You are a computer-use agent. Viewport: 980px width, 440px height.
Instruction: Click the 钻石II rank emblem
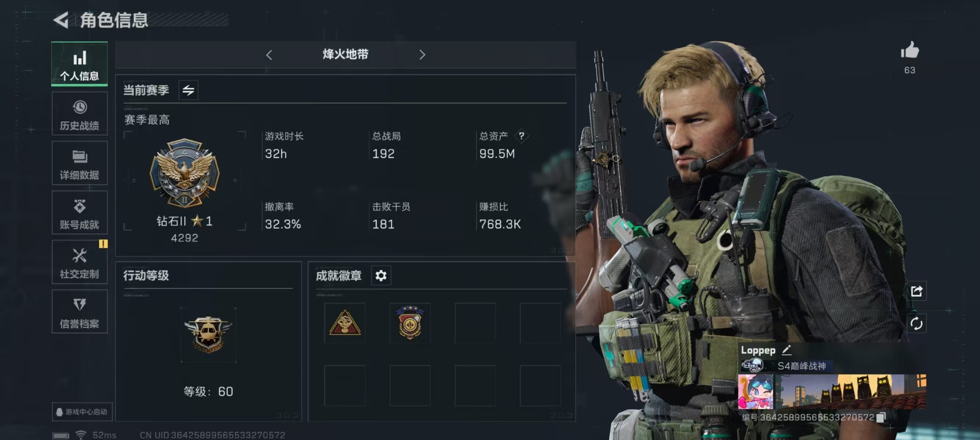[x=185, y=174]
